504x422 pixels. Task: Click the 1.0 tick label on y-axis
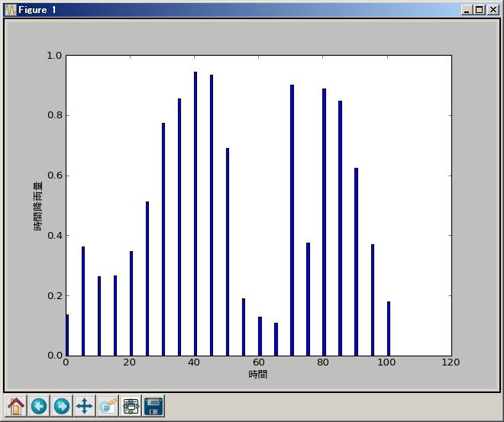tap(53, 56)
